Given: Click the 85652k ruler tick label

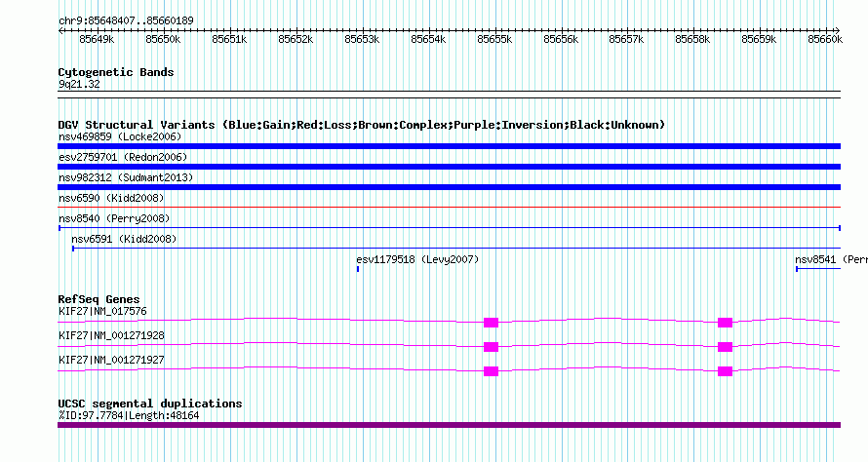Looking at the screenshot, I should pos(296,39).
